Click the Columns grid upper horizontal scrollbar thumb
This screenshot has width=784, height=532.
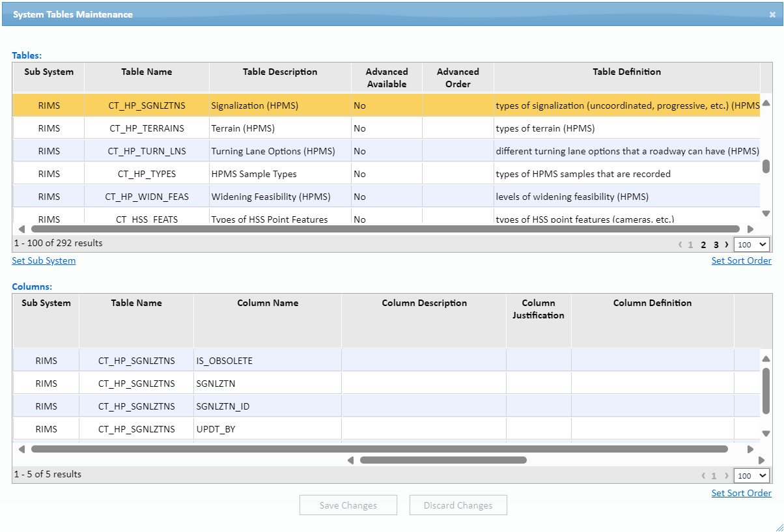(x=380, y=449)
